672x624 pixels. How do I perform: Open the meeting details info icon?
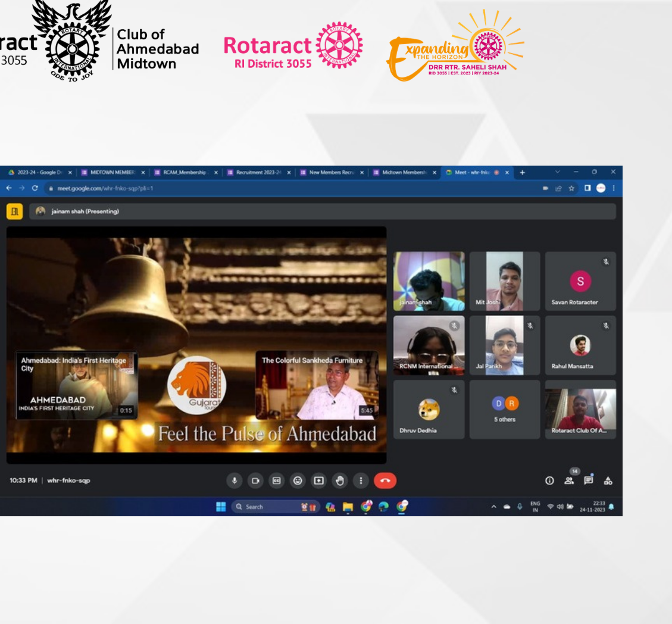pyautogui.click(x=549, y=481)
